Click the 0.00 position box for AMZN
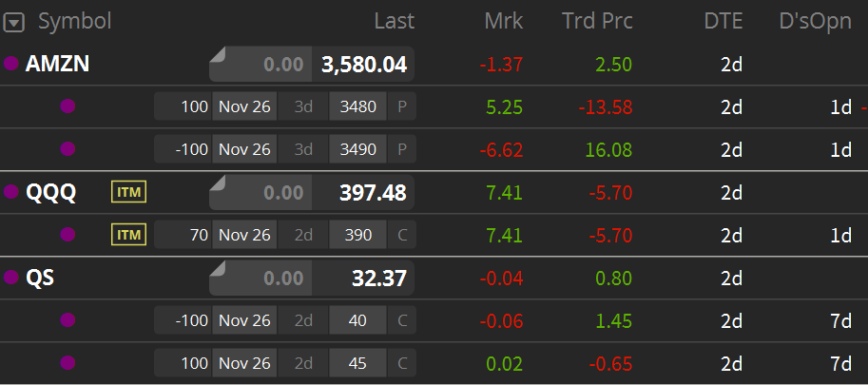This screenshot has height=385, width=868. pyautogui.click(x=260, y=65)
